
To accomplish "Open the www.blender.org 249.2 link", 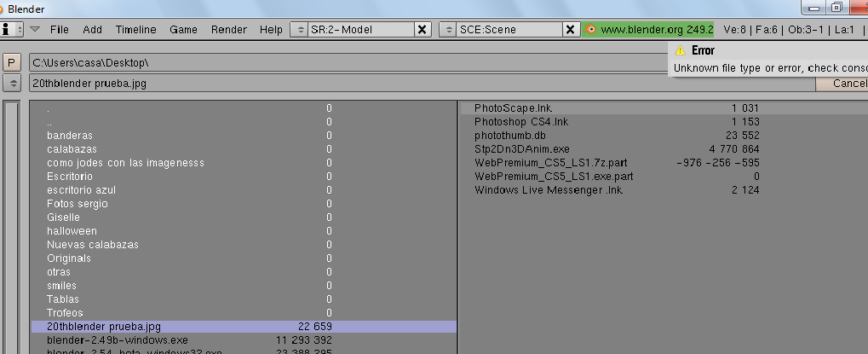I will tap(657, 29).
